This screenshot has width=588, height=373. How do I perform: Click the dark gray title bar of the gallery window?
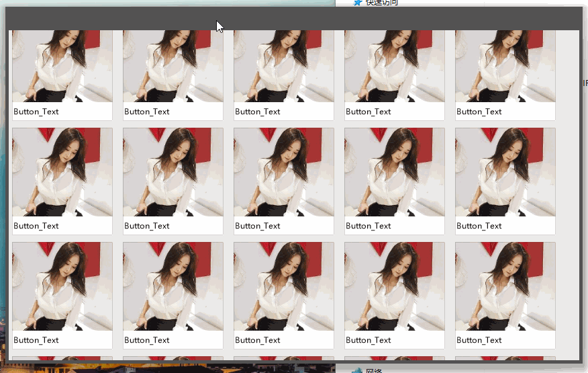pos(293,18)
